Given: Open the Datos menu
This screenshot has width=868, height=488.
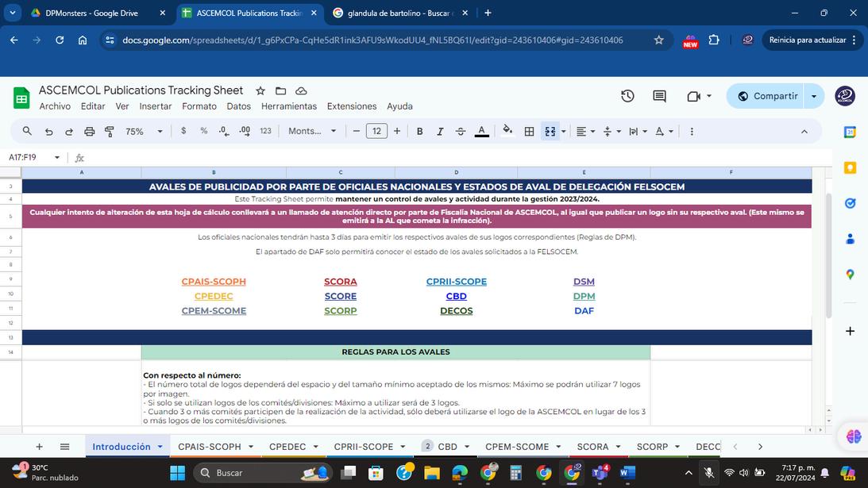Looking at the screenshot, I should point(238,106).
